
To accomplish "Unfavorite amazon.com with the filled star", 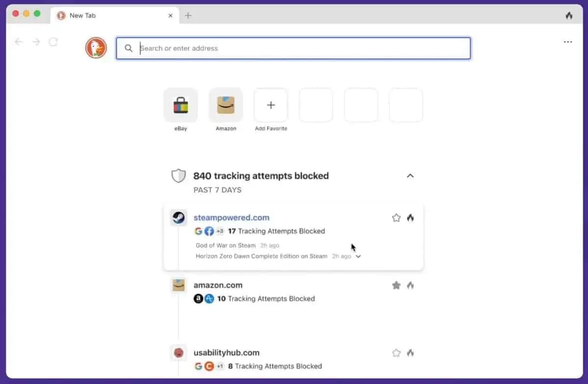I will [396, 285].
